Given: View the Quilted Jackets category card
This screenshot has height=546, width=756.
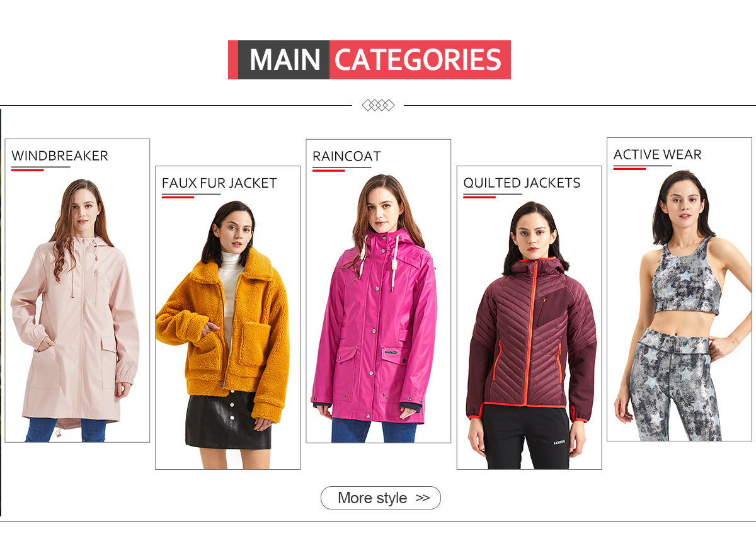Looking at the screenshot, I should pyautogui.click(x=529, y=317).
